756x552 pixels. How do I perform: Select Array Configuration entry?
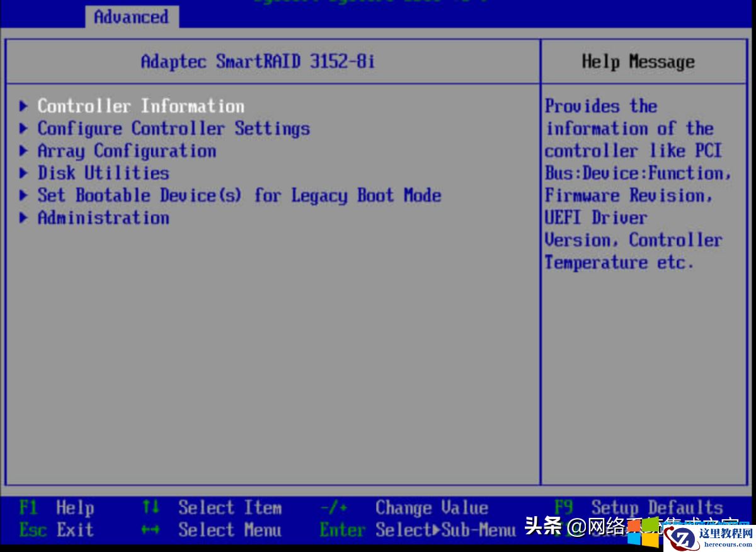127,151
